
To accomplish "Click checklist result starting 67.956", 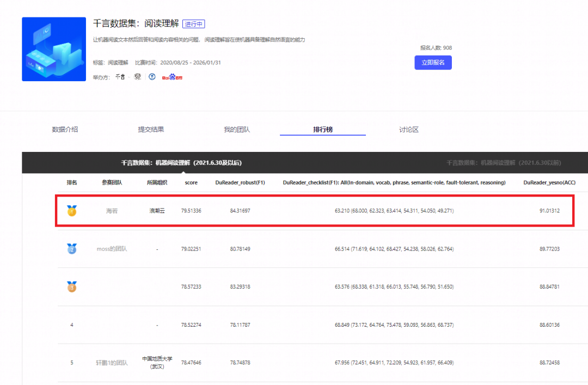I will point(394,363).
